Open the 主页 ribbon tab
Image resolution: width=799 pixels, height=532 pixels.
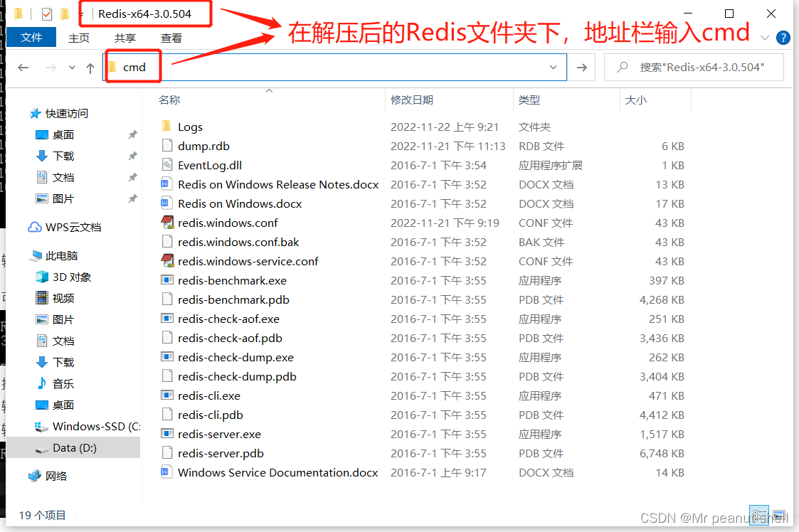[x=78, y=38]
